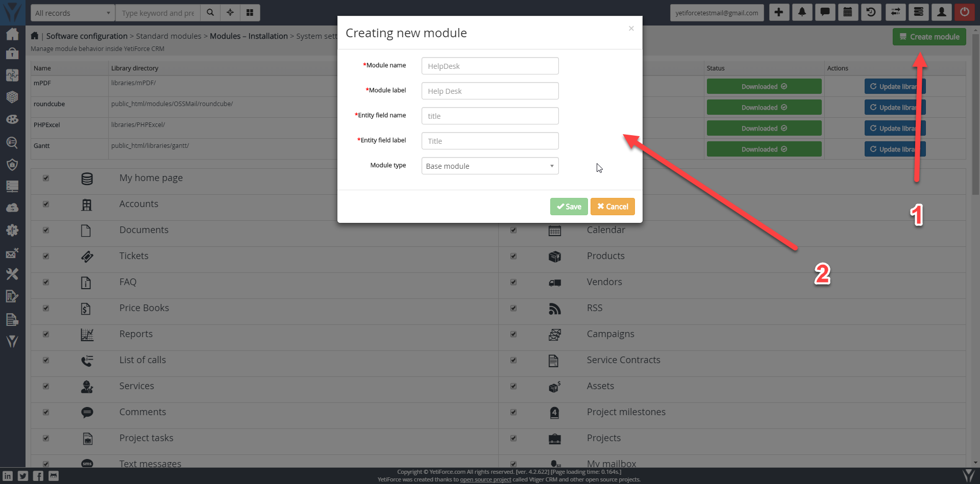980x484 pixels.
Task: Click the quick create plus icon
Action: [x=779, y=12]
